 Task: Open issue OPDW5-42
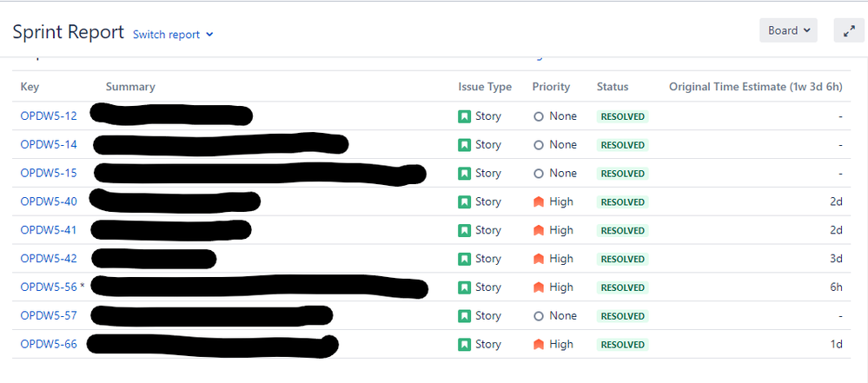pyautogui.click(x=49, y=259)
